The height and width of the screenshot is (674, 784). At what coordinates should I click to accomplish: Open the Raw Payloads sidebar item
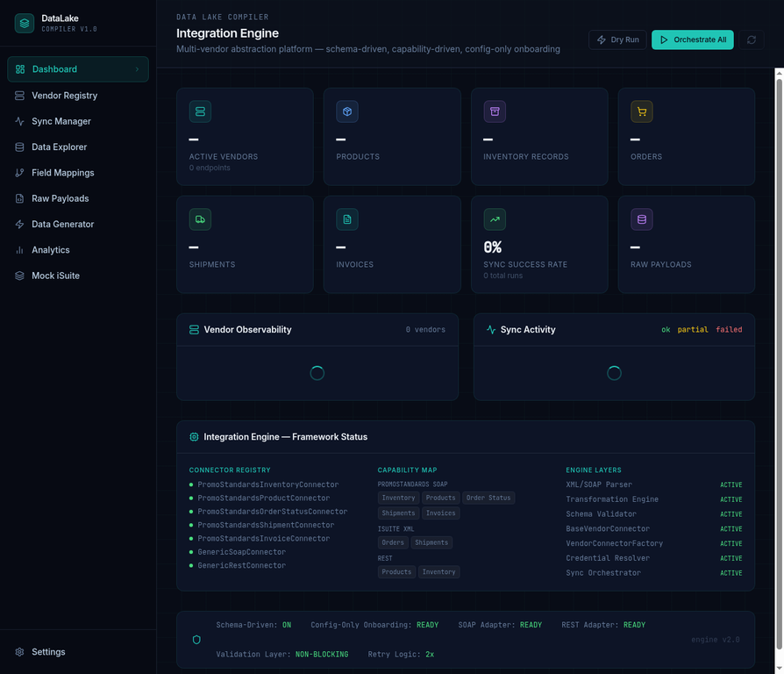(78, 198)
